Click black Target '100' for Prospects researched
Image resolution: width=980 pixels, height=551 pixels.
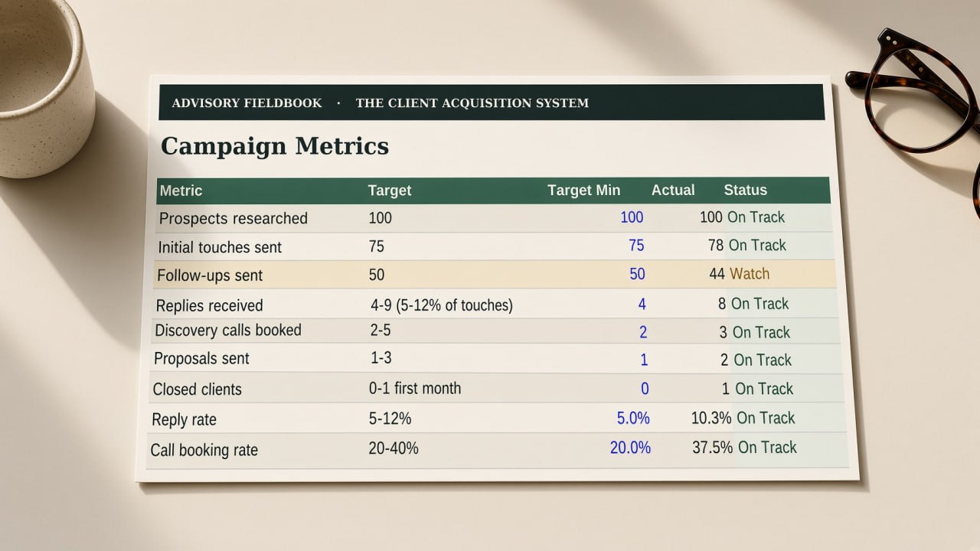click(x=380, y=218)
